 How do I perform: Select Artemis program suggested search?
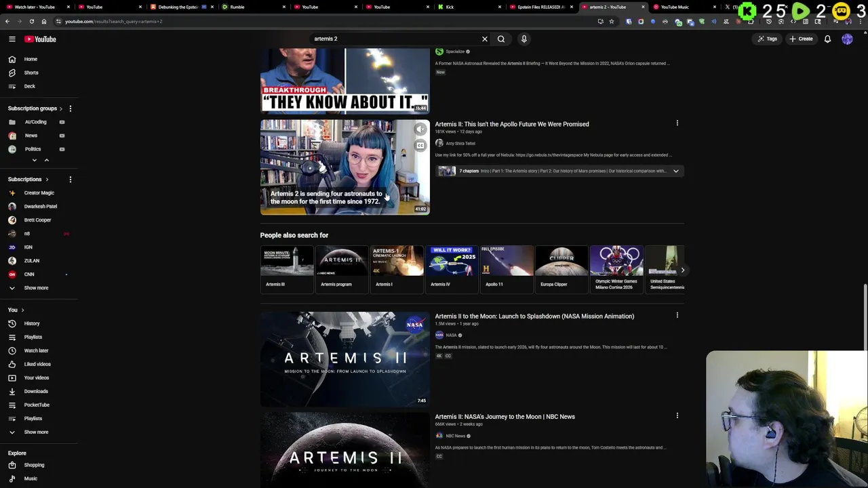[x=342, y=268]
